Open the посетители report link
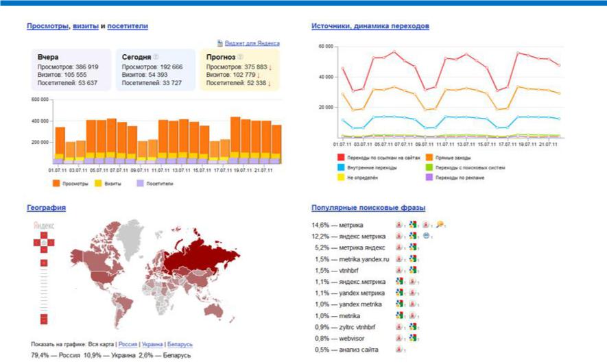Screen dimensions: 607x364 [128, 26]
